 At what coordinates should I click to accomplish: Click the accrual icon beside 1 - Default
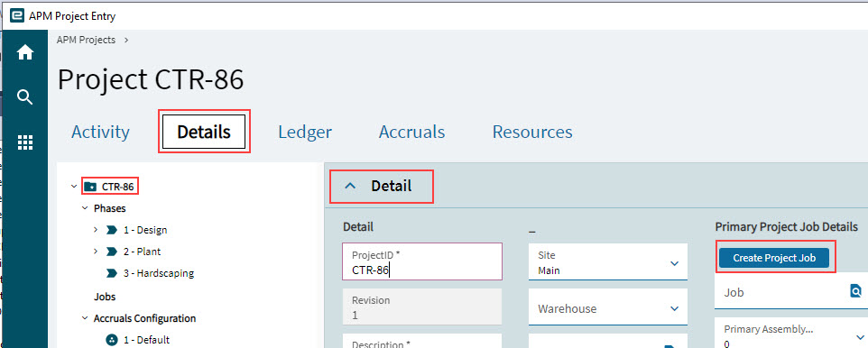[x=112, y=340]
